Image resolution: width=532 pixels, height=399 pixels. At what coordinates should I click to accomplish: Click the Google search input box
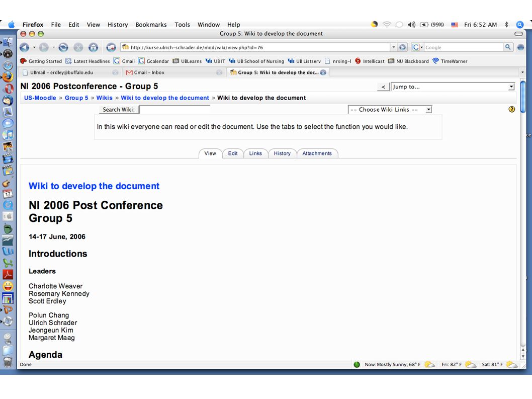(463, 47)
